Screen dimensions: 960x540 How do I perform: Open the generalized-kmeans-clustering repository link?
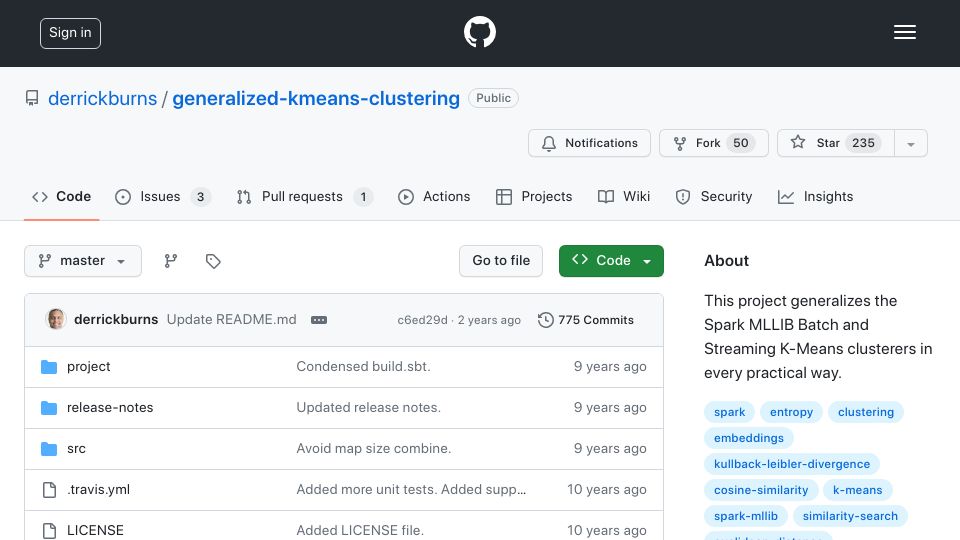pyautogui.click(x=316, y=98)
